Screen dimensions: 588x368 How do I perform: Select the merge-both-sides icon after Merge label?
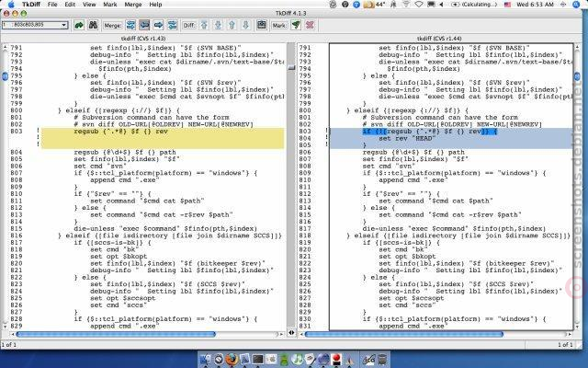point(130,25)
